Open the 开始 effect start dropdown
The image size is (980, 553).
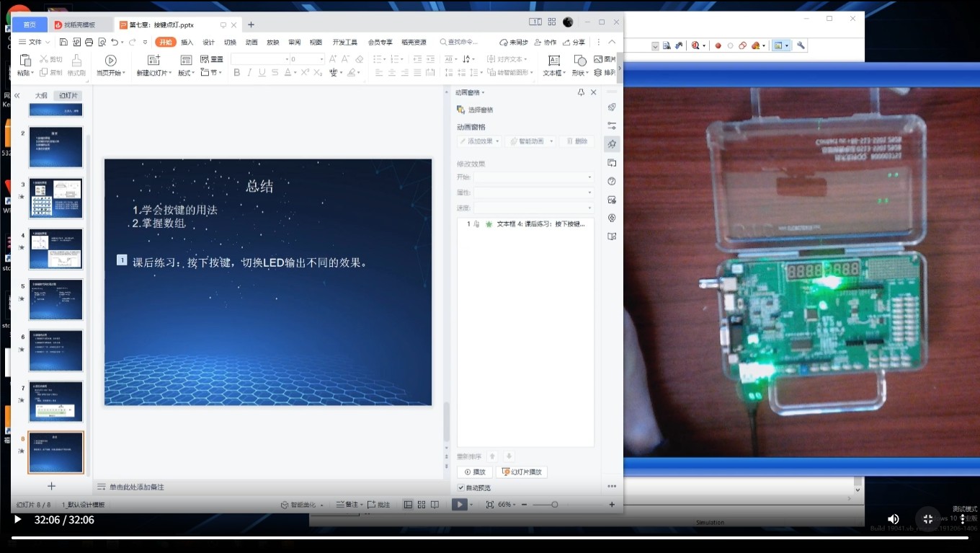533,177
